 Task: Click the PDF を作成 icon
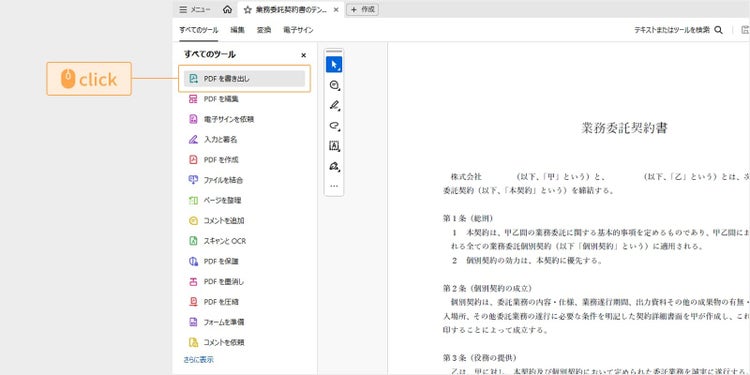click(193, 160)
